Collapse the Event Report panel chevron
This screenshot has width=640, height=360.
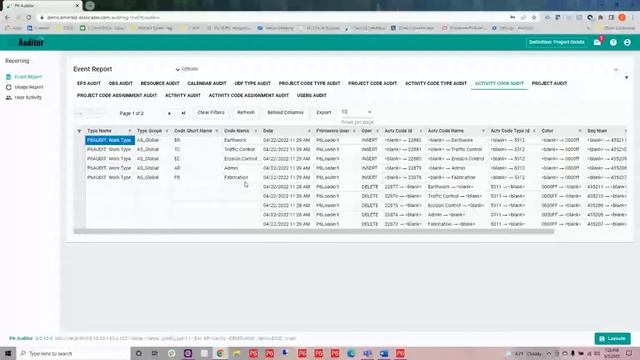point(616,70)
